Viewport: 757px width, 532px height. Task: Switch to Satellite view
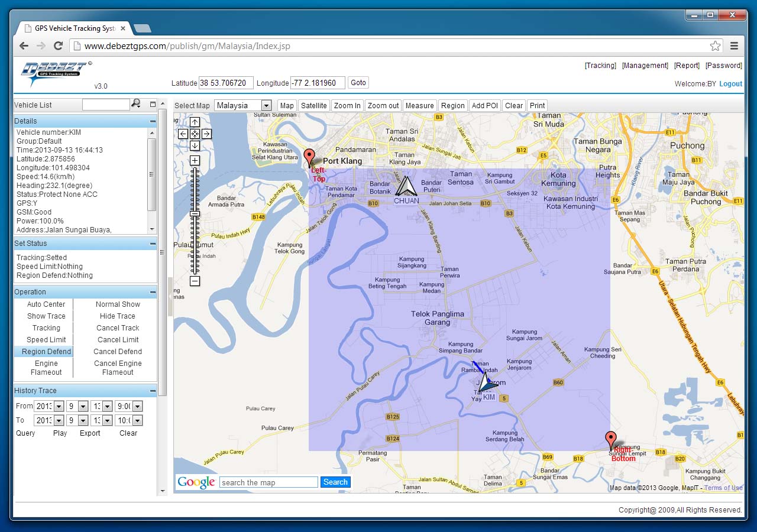coord(313,105)
